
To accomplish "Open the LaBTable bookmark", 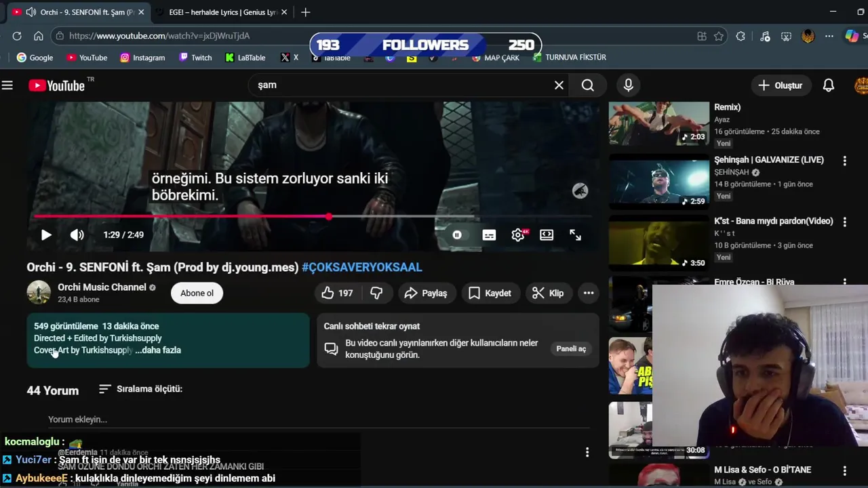I will [245, 58].
